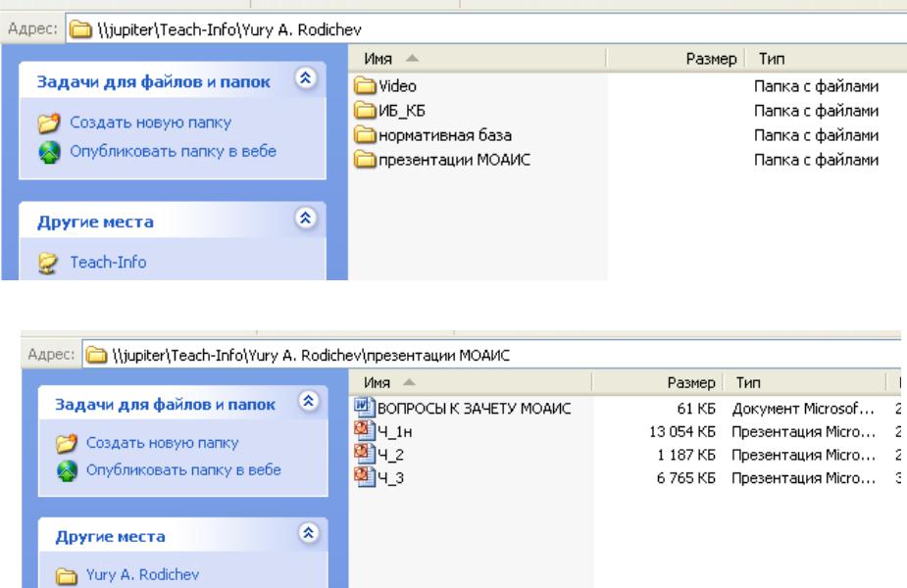Open the ИБ_КБ folder icon

pos(365,111)
